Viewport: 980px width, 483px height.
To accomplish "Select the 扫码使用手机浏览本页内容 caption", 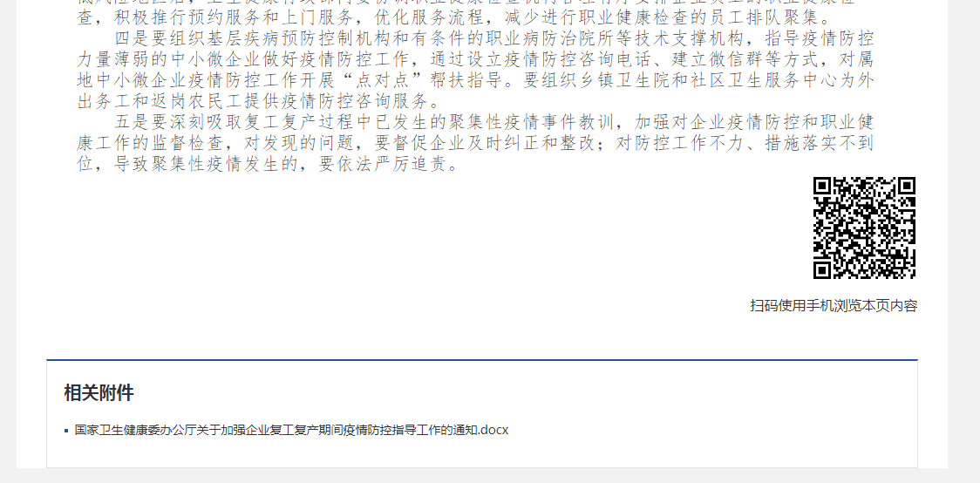I will click(x=834, y=305).
